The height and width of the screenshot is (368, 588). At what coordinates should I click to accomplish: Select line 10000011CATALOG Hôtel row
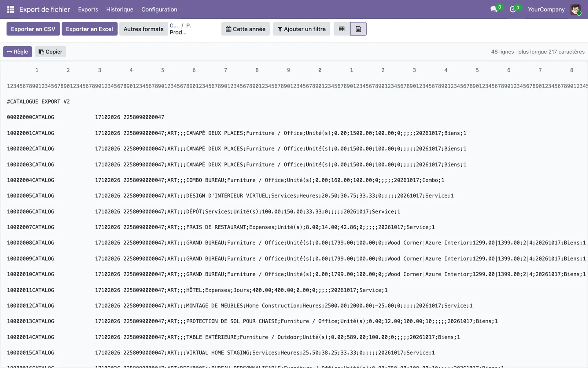coord(197,290)
